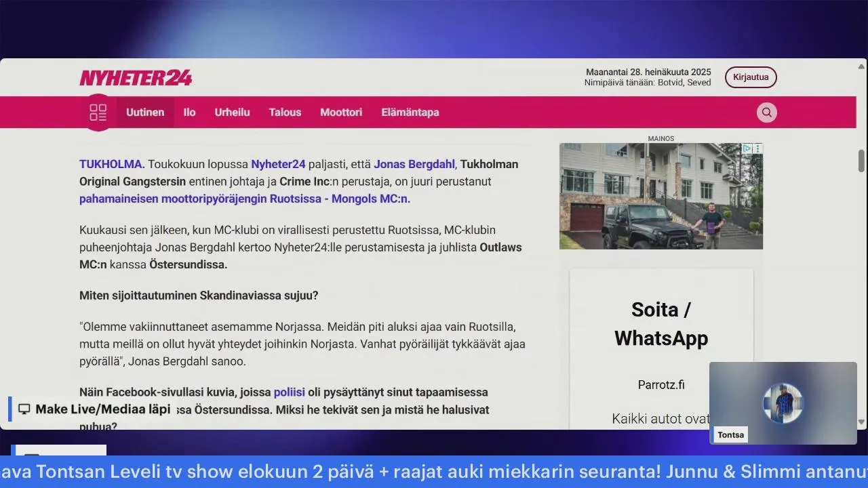
Task: Click the page scroll down arrow
Action: (x=861, y=422)
